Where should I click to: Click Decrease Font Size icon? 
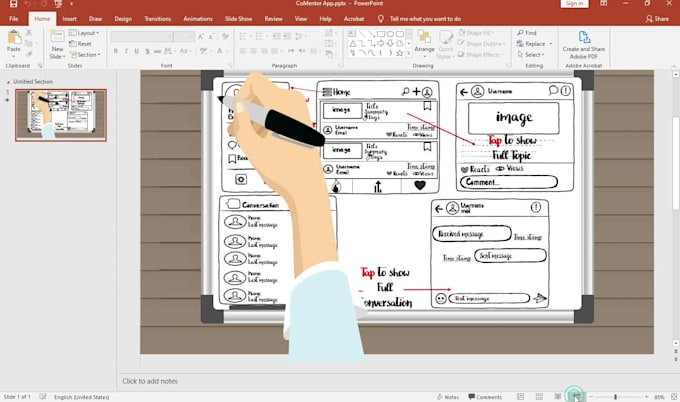tap(211, 37)
